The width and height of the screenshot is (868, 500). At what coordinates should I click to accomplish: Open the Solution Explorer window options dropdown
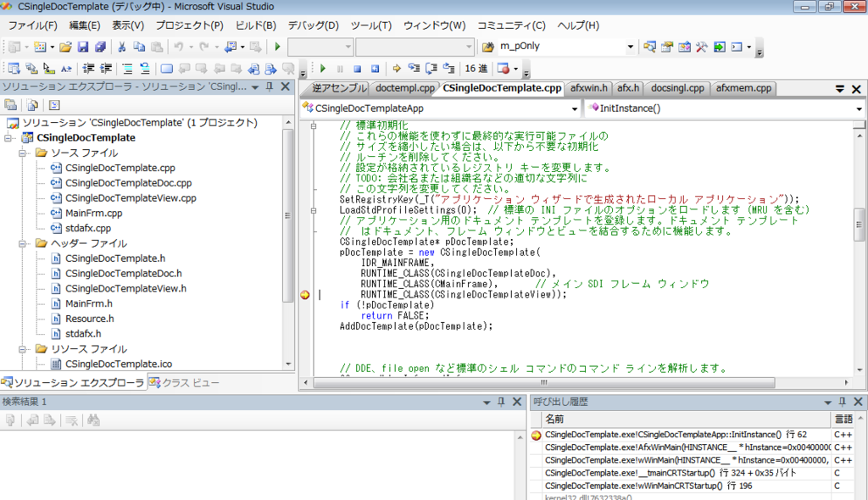(x=255, y=87)
